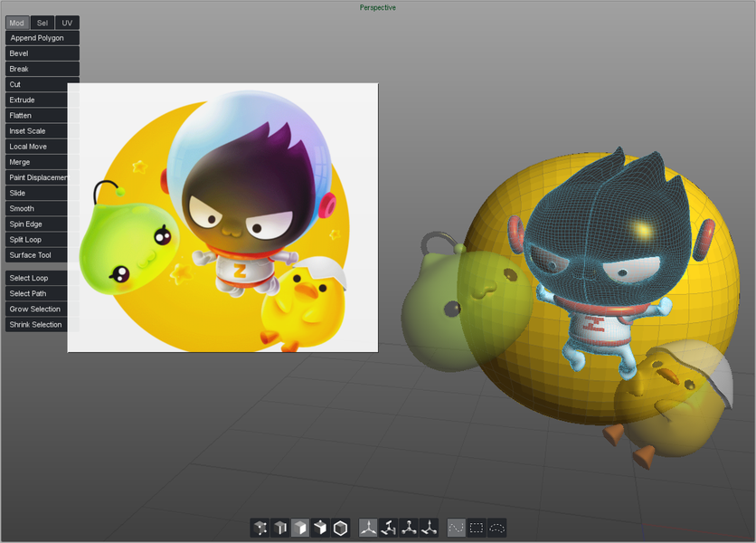Screen dimensions: 756x543
Task: Click the Append Polygon tool
Action: (x=43, y=38)
